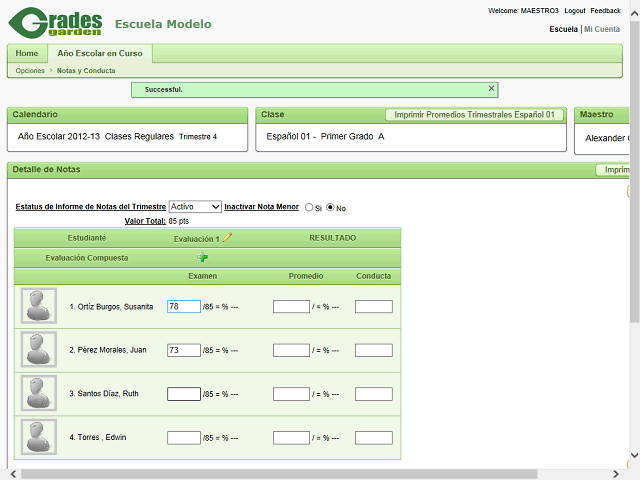This screenshot has height=480, width=640.
Task: Click the pencil icon next to Evaluación 1
Action: point(227,238)
